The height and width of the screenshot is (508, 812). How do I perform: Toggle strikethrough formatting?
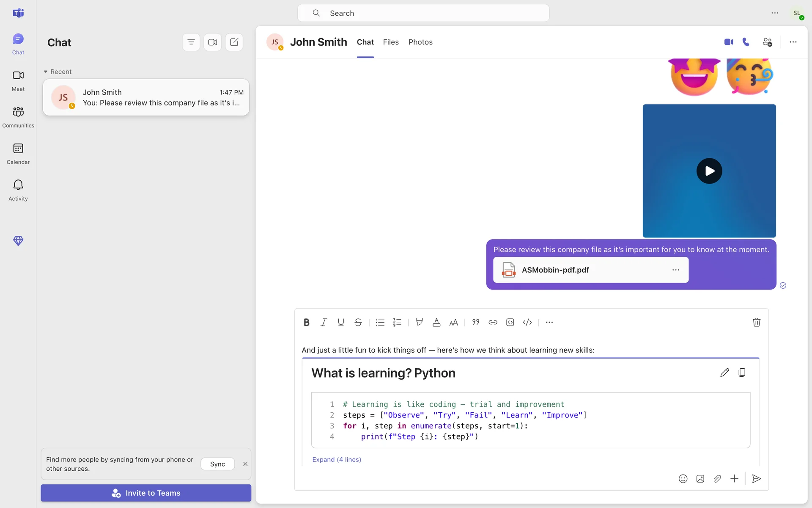pos(358,322)
